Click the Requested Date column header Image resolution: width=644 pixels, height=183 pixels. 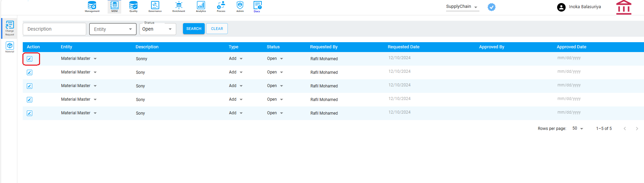coord(404,47)
